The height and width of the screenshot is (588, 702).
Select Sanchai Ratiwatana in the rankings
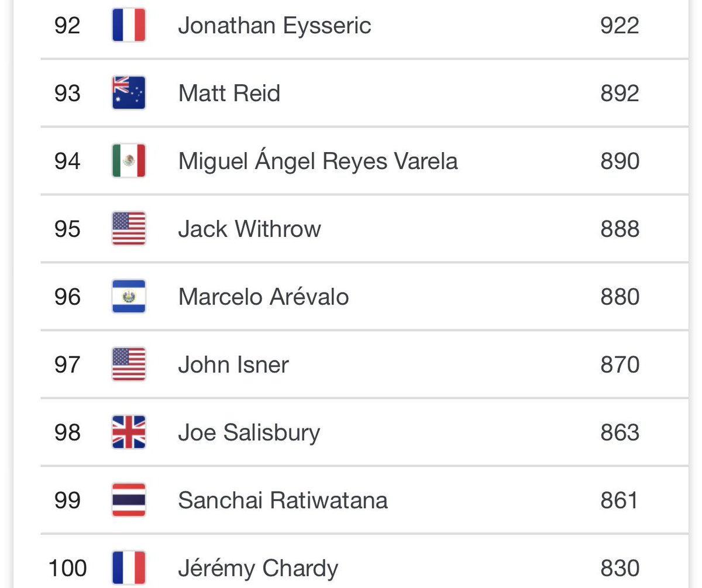pos(283,500)
